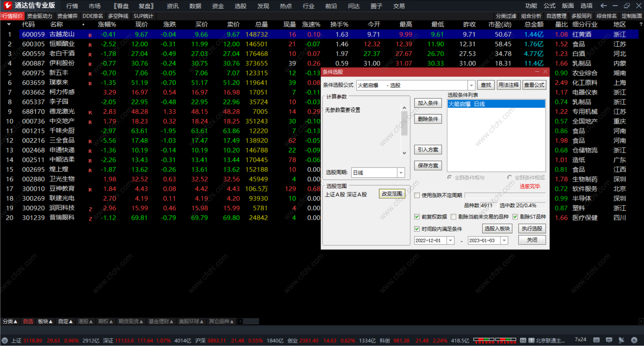Sort by the 涨幅% column header
The width and height of the screenshot is (644, 346).
point(107,24)
